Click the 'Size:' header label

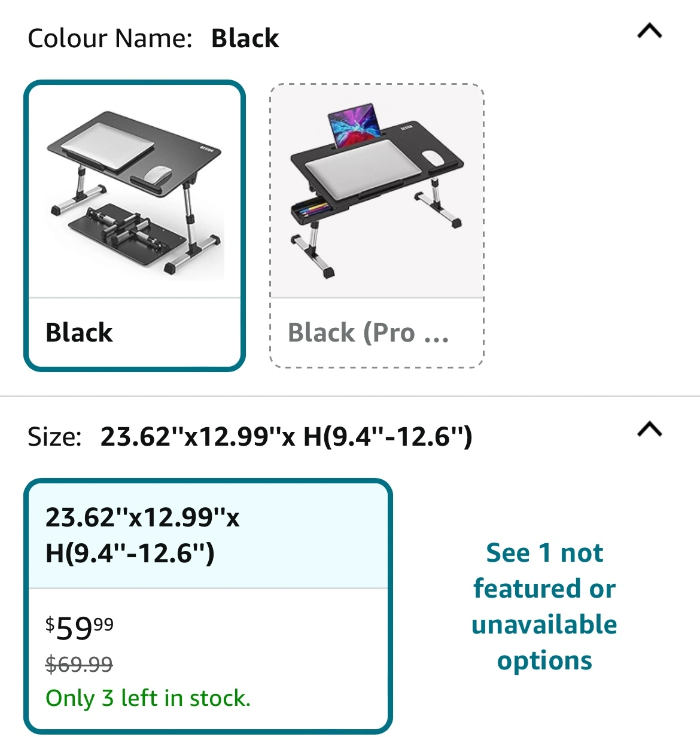(54, 437)
